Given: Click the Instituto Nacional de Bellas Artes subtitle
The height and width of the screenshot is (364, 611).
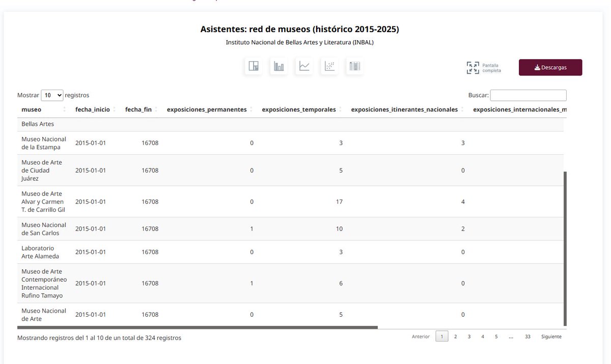Looking at the screenshot, I should pos(300,42).
